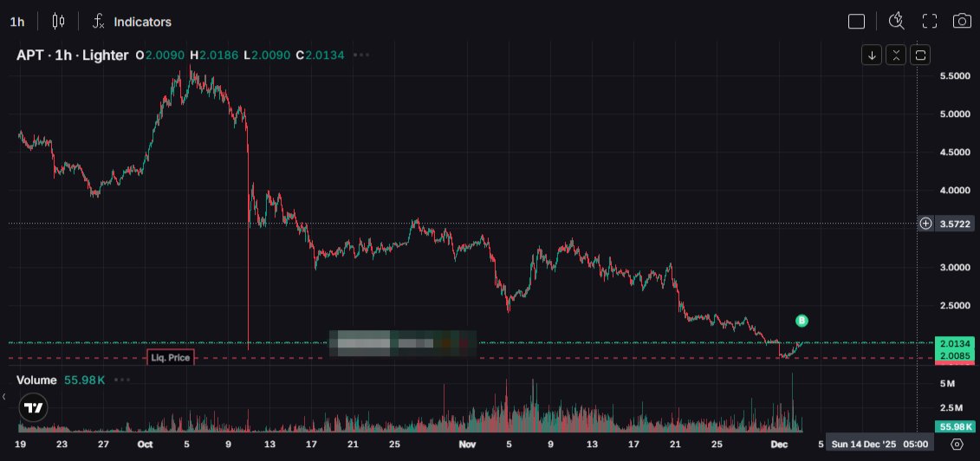This screenshot has height=461, width=980.
Task: Click the Volume indicator label
Action: coord(36,380)
